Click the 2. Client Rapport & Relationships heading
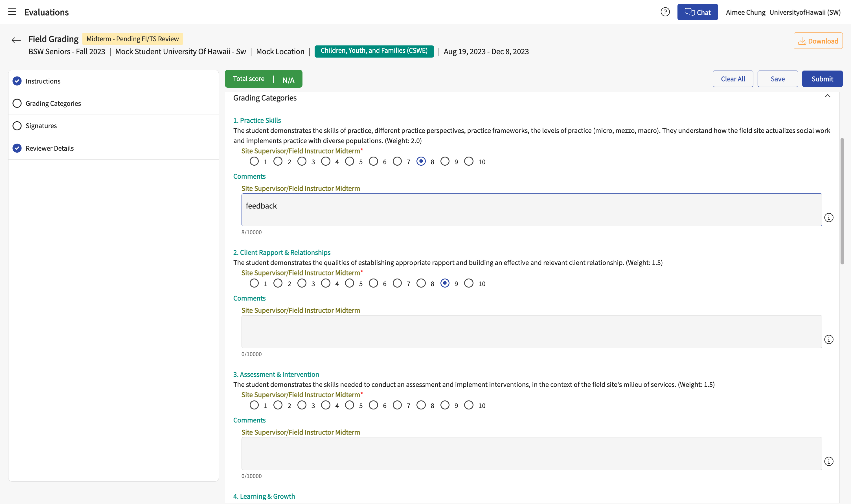 [282, 252]
